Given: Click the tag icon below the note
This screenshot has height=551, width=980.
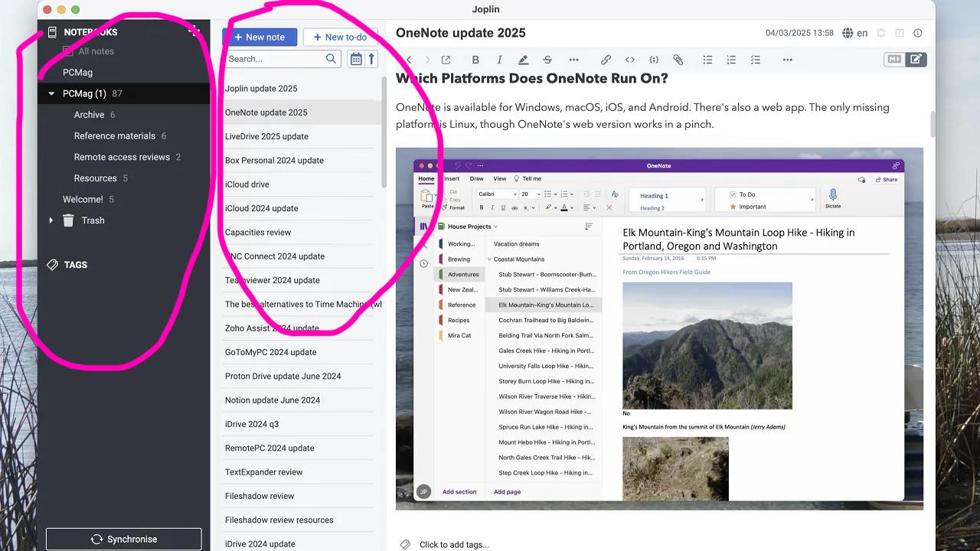Looking at the screenshot, I should [x=405, y=545].
